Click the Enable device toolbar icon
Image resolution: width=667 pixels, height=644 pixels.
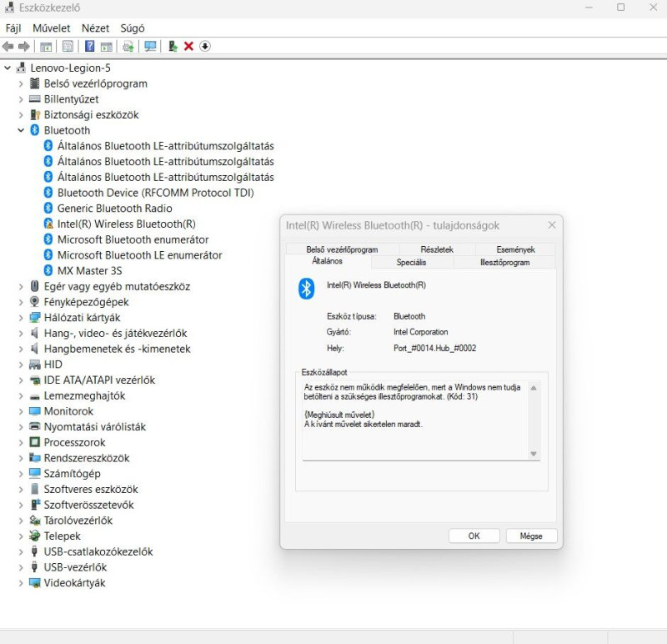[173, 46]
